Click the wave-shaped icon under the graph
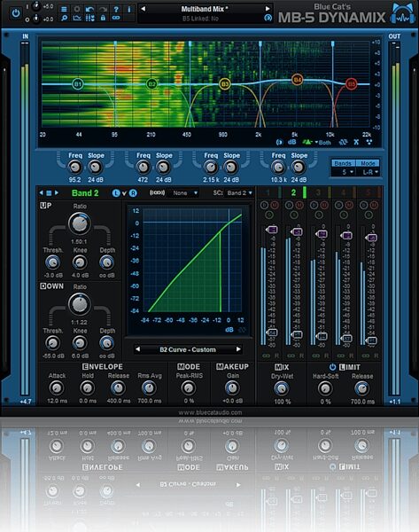Viewport: 419px width, 532px height. (x=344, y=142)
